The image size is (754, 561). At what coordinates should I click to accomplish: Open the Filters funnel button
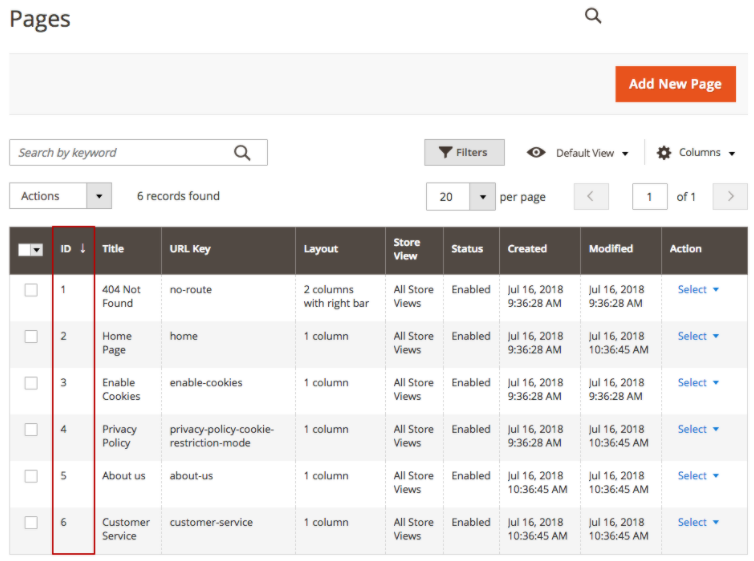click(x=464, y=153)
